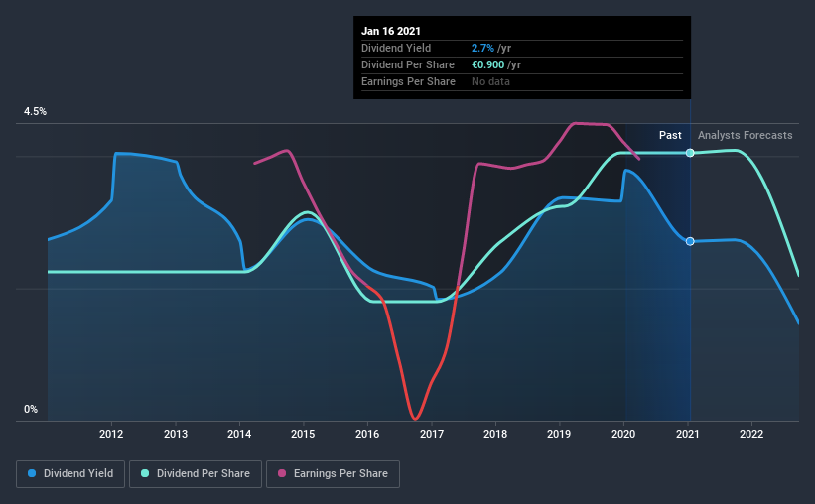Click the 0% y-axis label
Image resolution: width=815 pixels, height=504 pixels.
point(31,410)
